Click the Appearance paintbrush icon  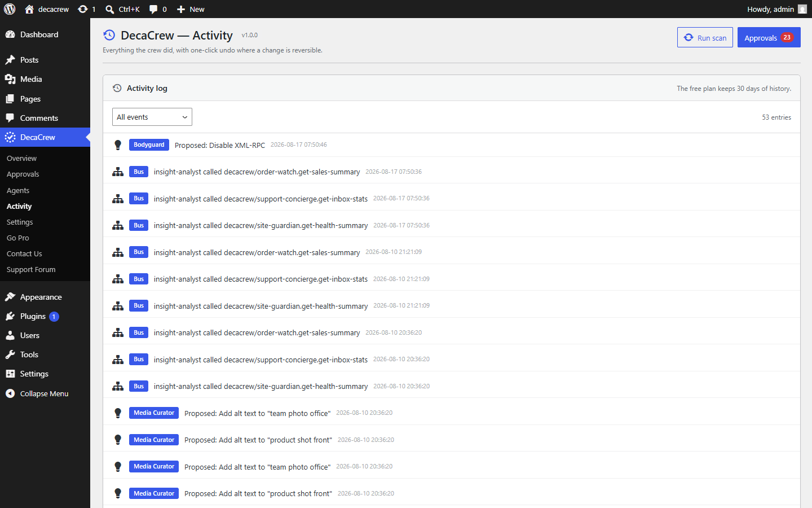[x=10, y=297]
